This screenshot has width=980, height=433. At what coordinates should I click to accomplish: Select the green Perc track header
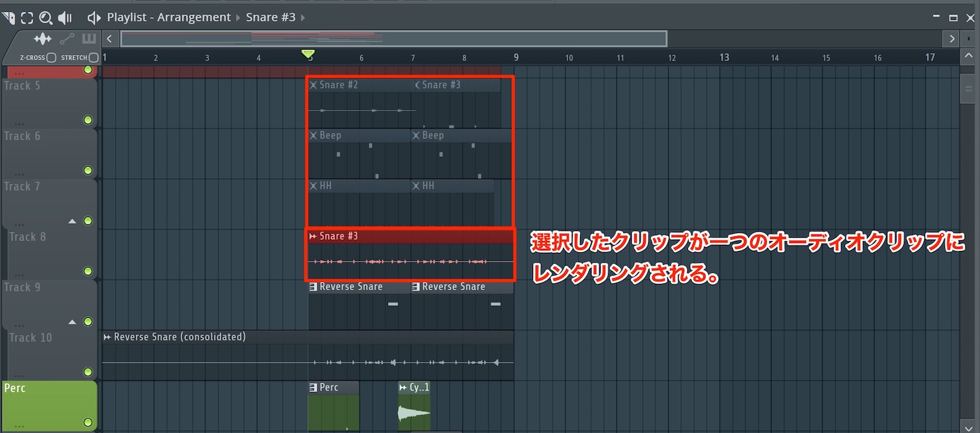(50, 405)
